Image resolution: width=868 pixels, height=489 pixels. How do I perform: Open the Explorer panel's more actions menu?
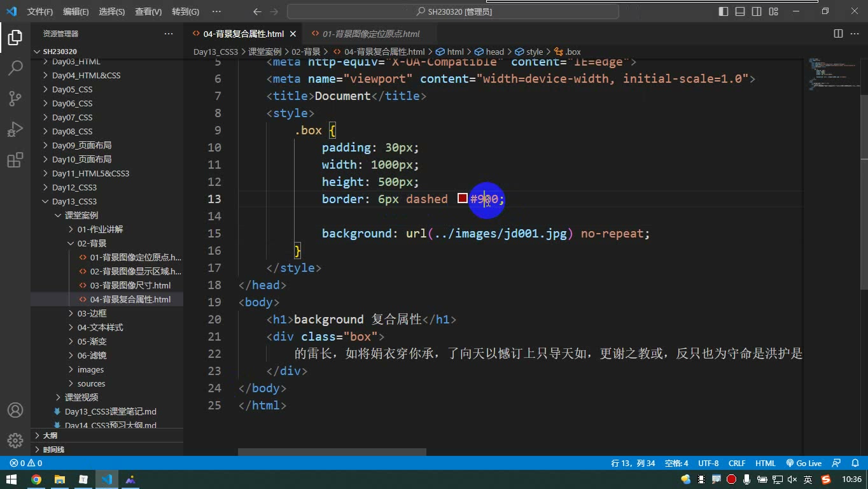169,34
